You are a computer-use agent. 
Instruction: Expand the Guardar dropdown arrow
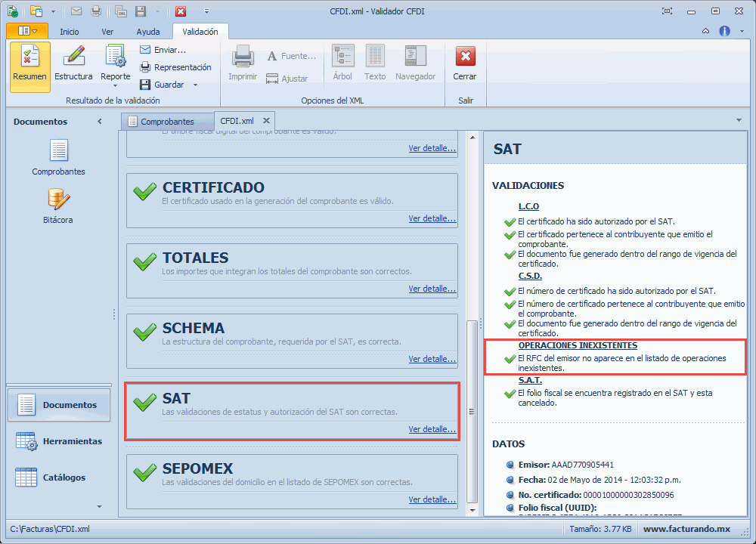click(x=195, y=85)
